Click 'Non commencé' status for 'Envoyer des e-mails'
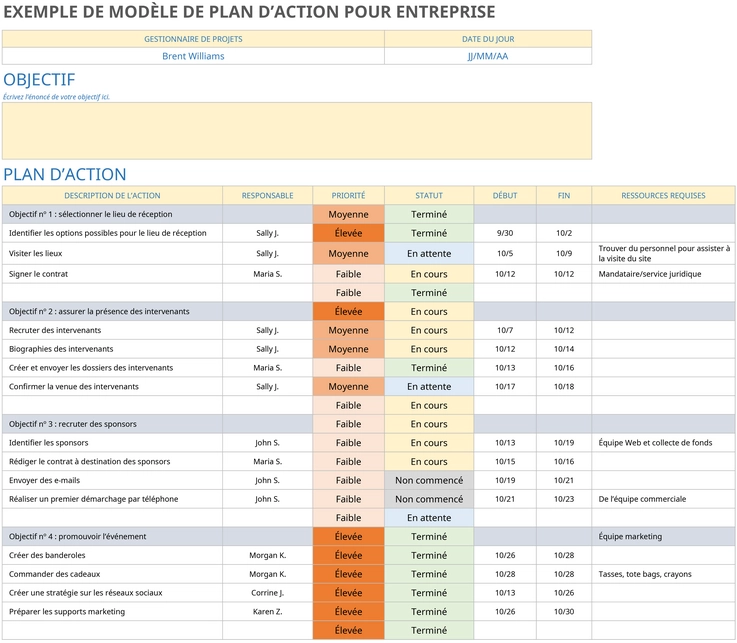This screenshot has height=643, width=737. (429, 480)
